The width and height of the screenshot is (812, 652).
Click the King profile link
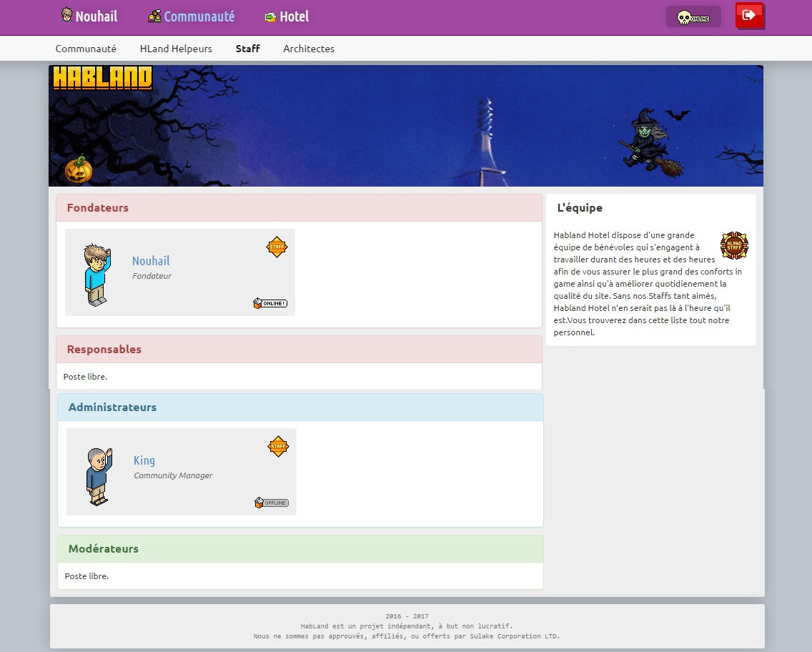point(144,460)
